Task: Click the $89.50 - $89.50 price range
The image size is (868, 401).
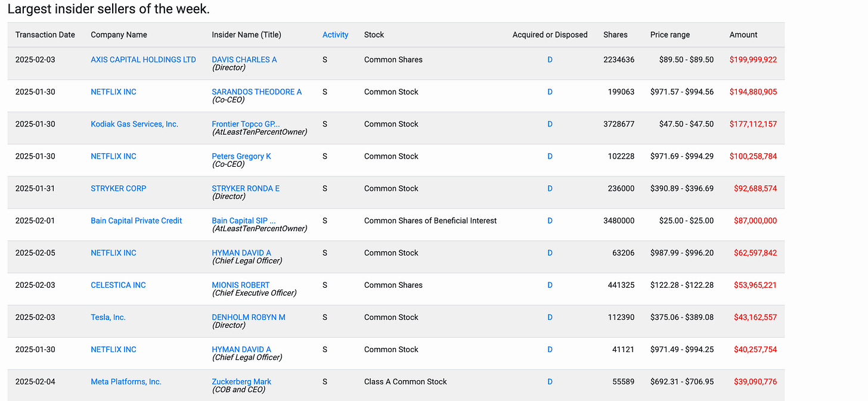Action: click(x=686, y=60)
